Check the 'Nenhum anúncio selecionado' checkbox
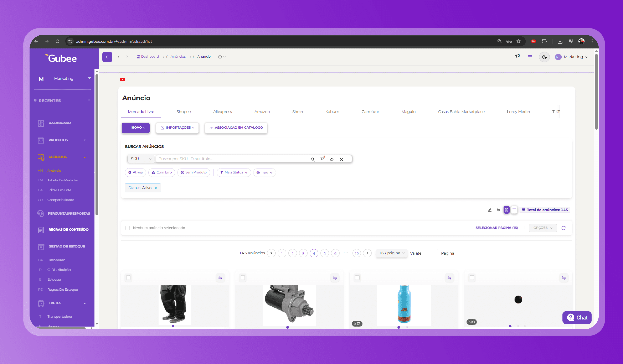 [128, 228]
